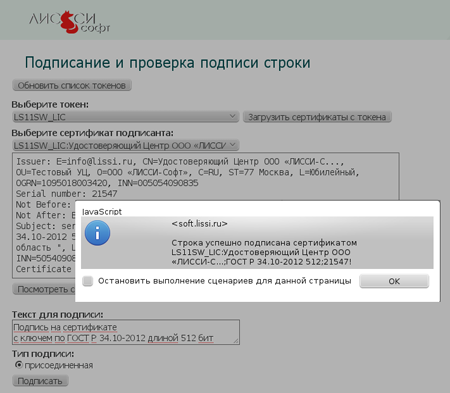Click the LISSI Soft logo
The height and width of the screenshot is (393, 450).
[x=70, y=22]
